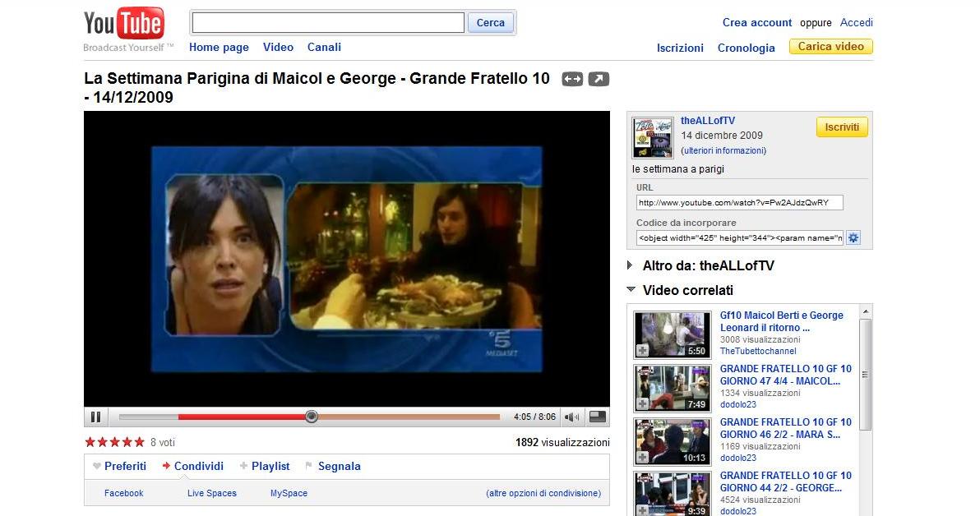Open video in pop-out window icon
The image size is (980, 516).
599,79
